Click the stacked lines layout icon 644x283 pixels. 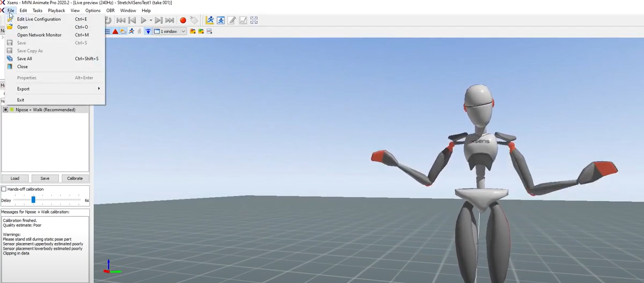pos(209,31)
